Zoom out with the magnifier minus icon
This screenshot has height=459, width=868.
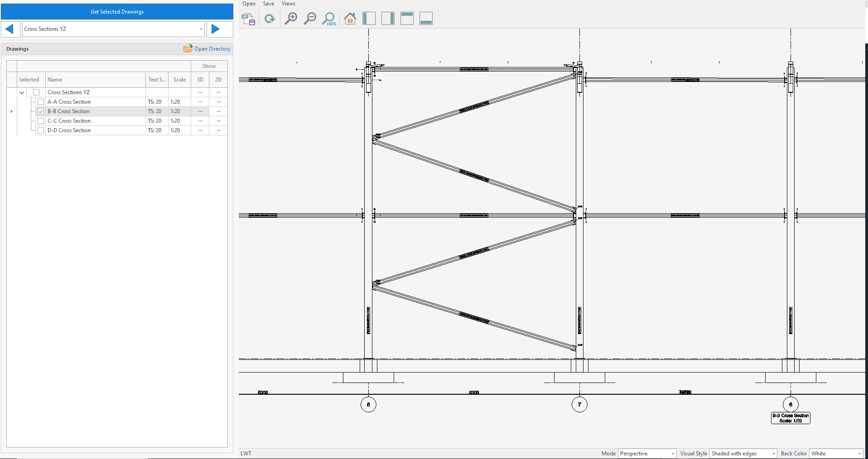310,19
